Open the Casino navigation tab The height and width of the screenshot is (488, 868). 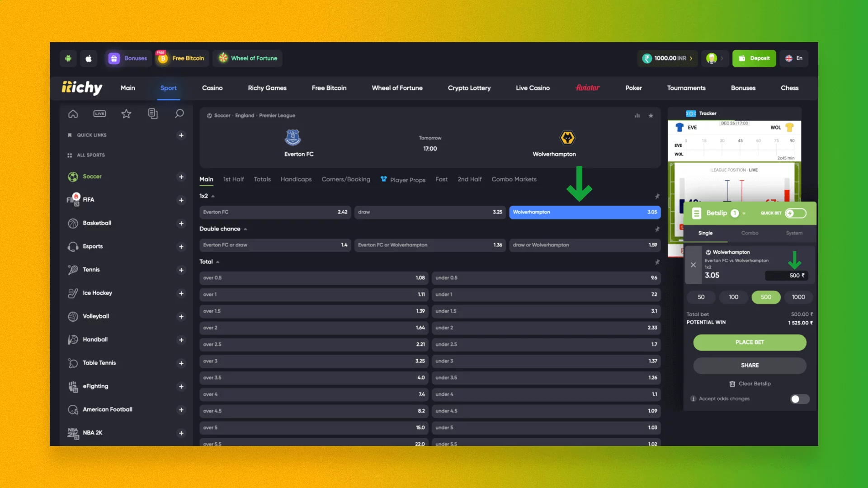click(x=212, y=88)
